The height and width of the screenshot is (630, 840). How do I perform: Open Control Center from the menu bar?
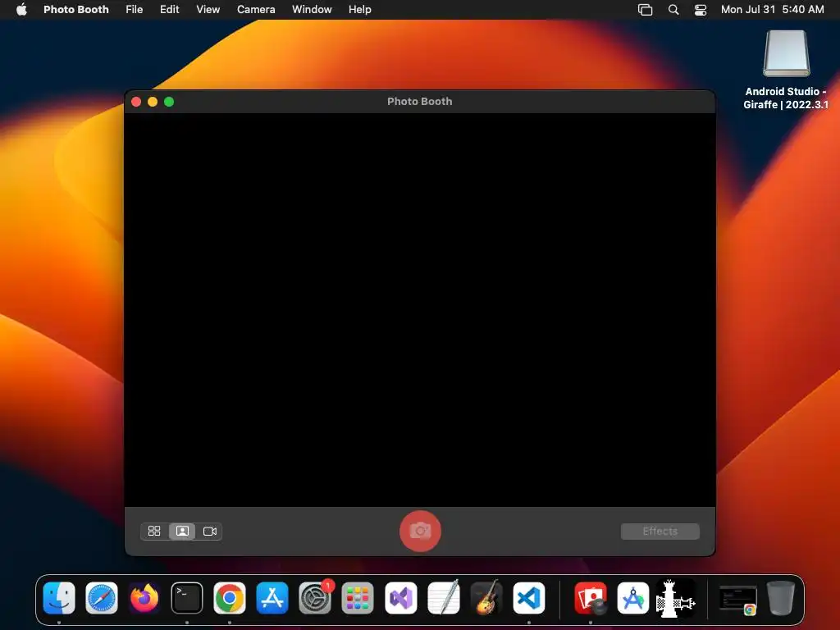pyautogui.click(x=701, y=10)
